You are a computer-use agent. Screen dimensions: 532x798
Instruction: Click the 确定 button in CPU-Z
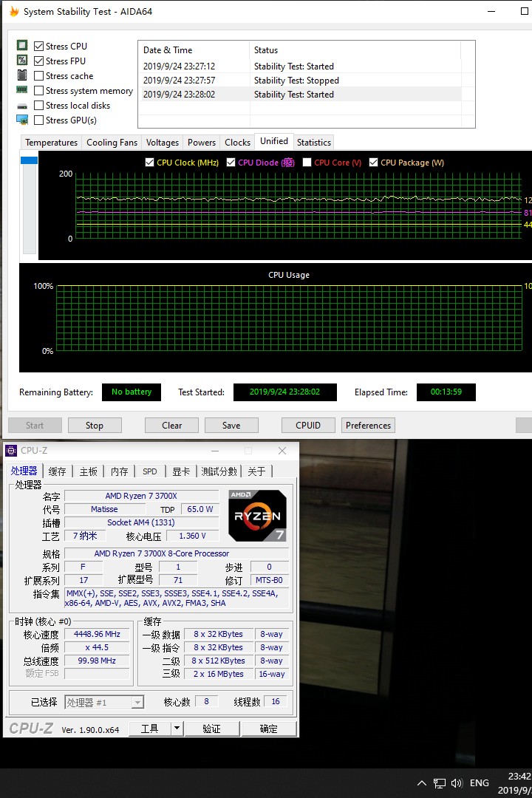269,729
